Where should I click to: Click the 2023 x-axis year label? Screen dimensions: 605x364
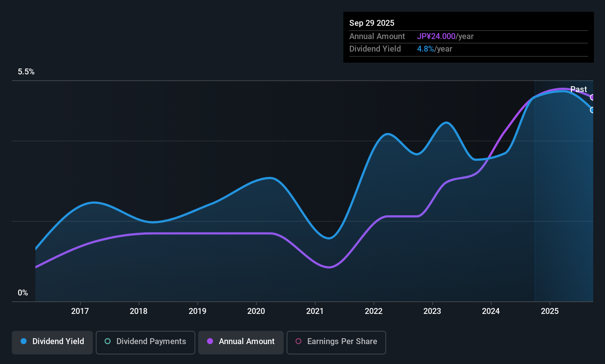coord(432,311)
